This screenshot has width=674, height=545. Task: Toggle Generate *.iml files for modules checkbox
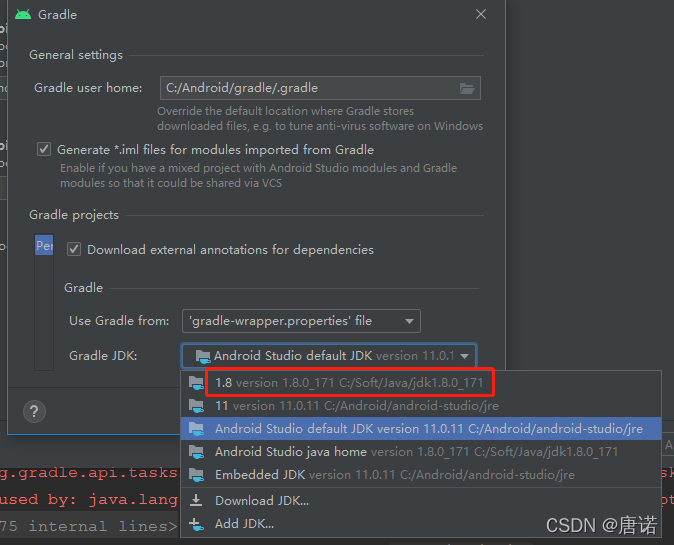[x=44, y=149]
